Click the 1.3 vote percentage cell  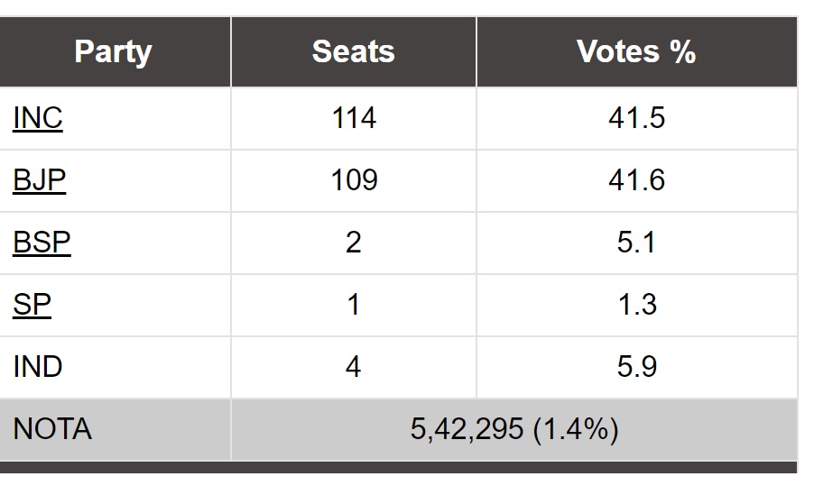click(636, 305)
